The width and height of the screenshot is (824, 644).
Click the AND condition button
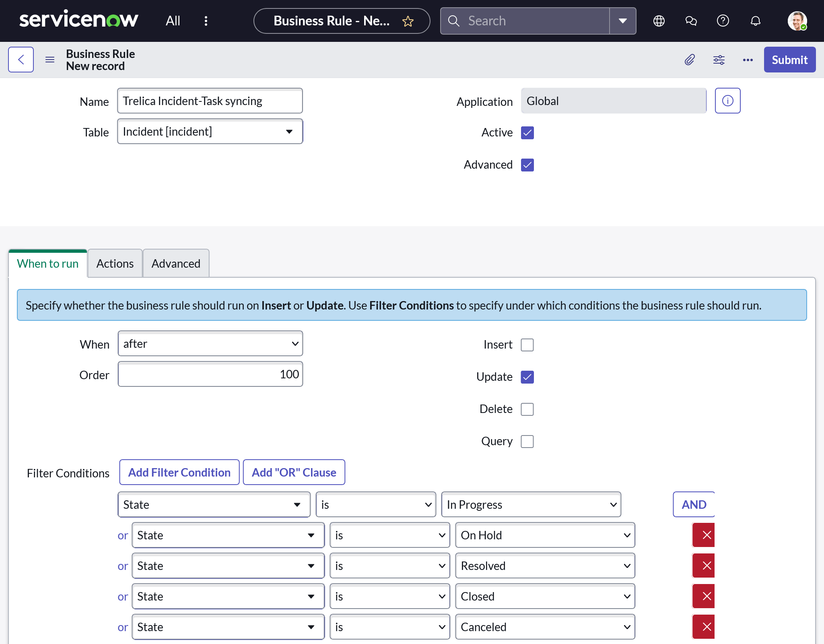click(x=694, y=504)
